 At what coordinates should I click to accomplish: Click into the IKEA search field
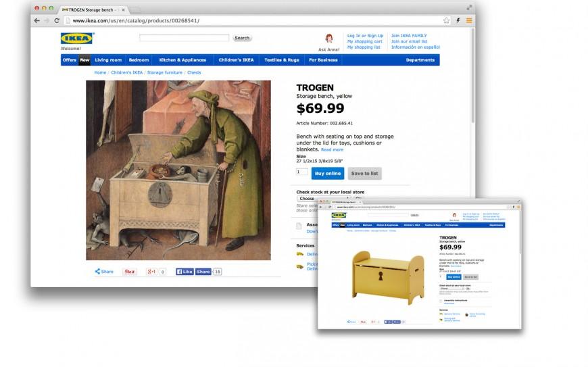click(184, 38)
